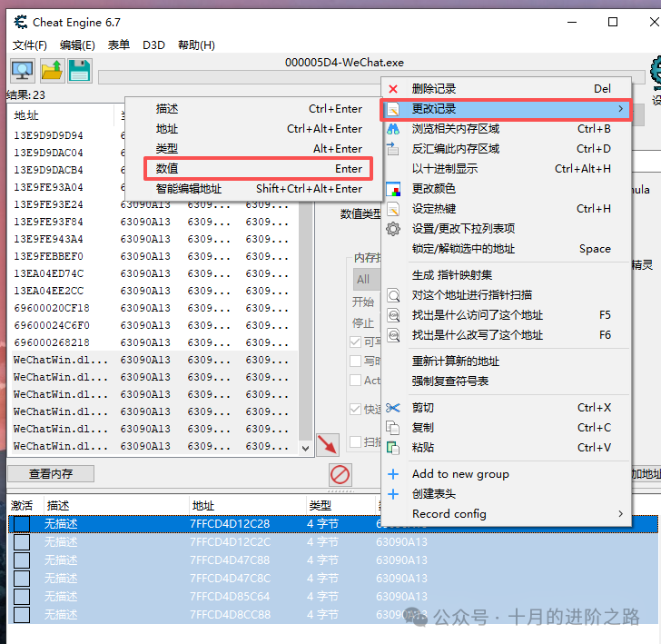
Task: Click the copy pages icon
Action: [x=393, y=428]
